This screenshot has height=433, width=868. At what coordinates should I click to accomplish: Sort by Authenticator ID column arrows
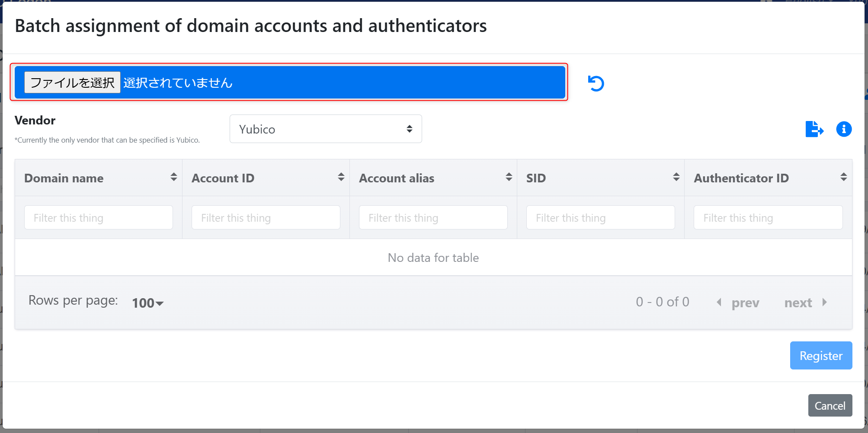pos(843,177)
